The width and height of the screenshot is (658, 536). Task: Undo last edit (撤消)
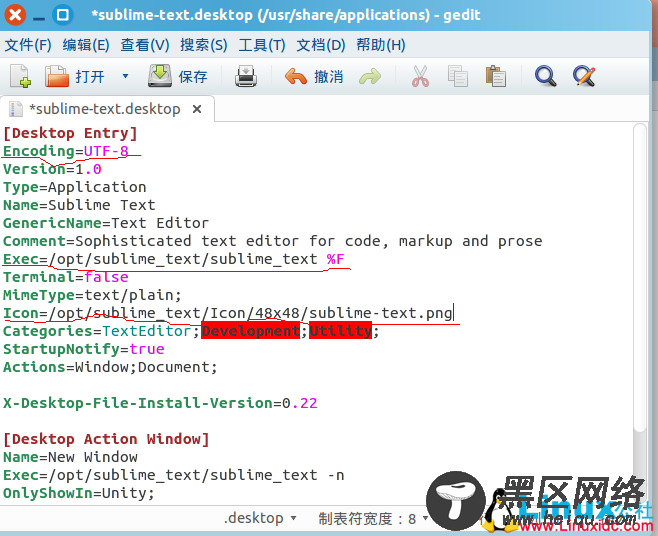click(x=314, y=77)
